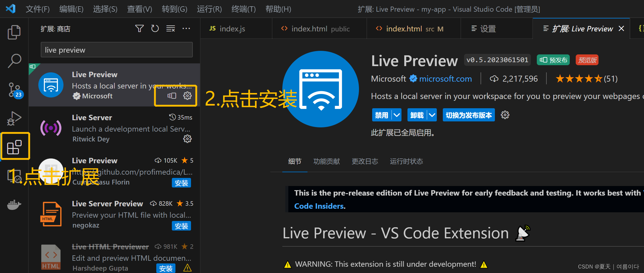Open the 查看(V) View menu
This screenshot has width=644, height=273.
140,9
